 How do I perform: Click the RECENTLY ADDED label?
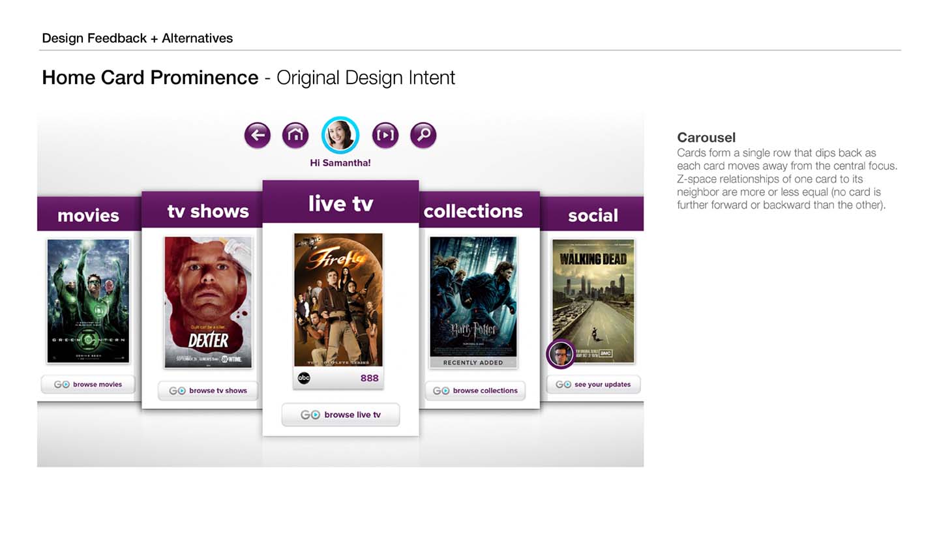click(x=473, y=362)
